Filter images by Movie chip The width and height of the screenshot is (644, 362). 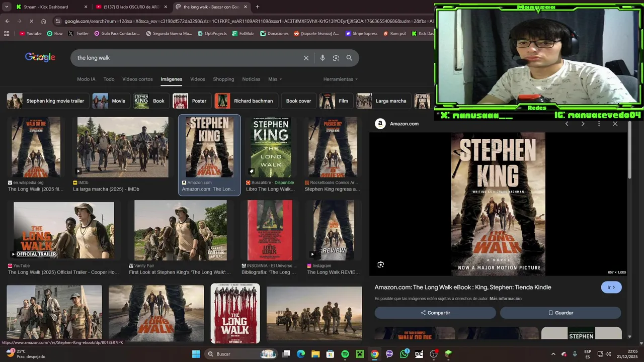click(111, 101)
